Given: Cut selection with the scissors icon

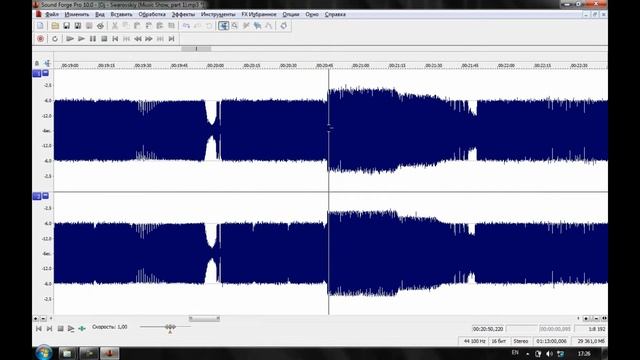Looking at the screenshot, I should (x=115, y=26).
